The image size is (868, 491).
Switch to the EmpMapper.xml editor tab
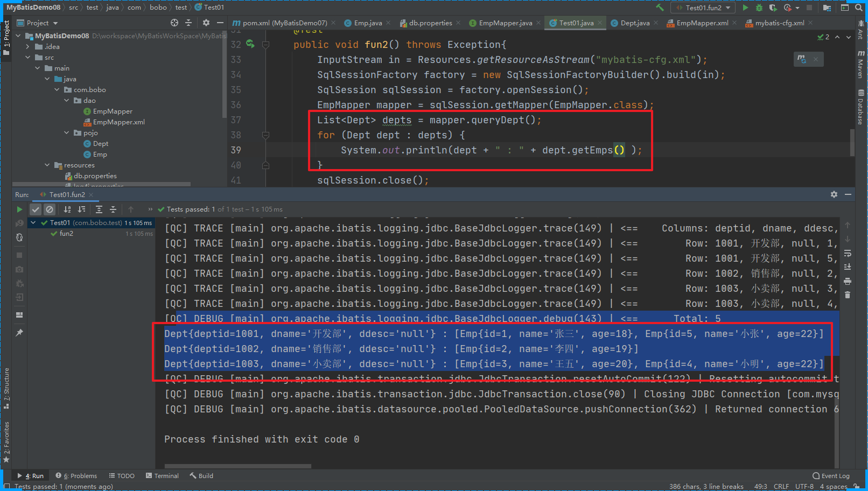[x=702, y=23]
